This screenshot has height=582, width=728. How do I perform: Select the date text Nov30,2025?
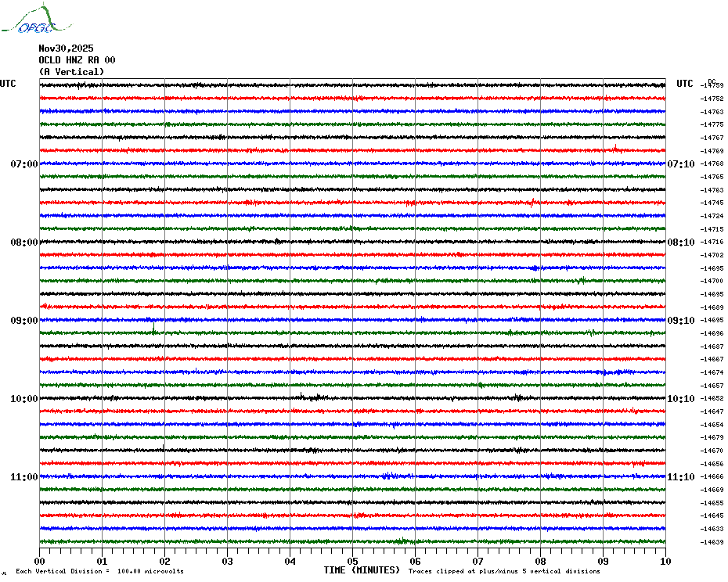click(66, 48)
